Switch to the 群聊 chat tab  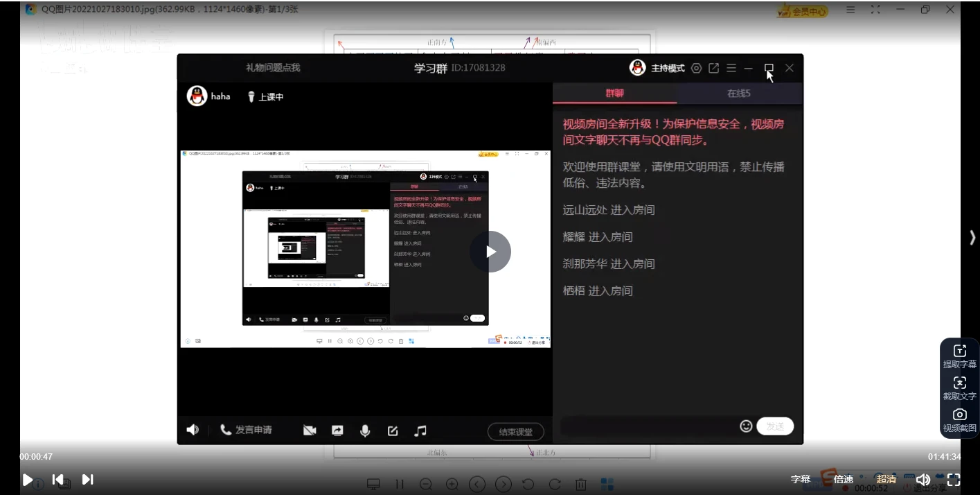pyautogui.click(x=614, y=92)
